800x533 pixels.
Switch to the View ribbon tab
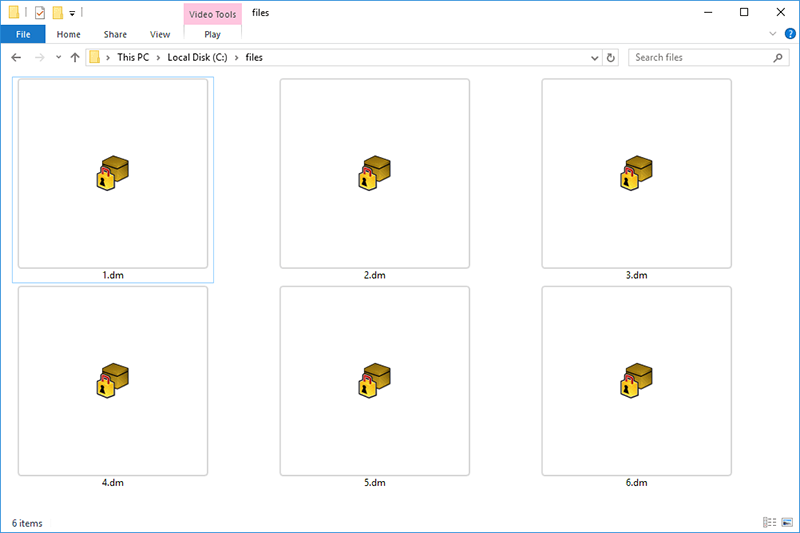click(159, 34)
